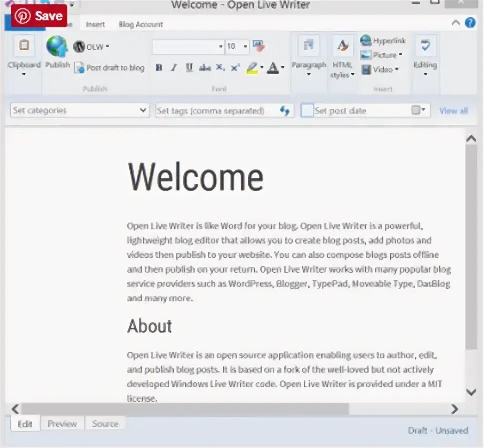Viewport: 484px width, 448px height.
Task: Toggle Strikethrough formatting
Action: pos(205,68)
